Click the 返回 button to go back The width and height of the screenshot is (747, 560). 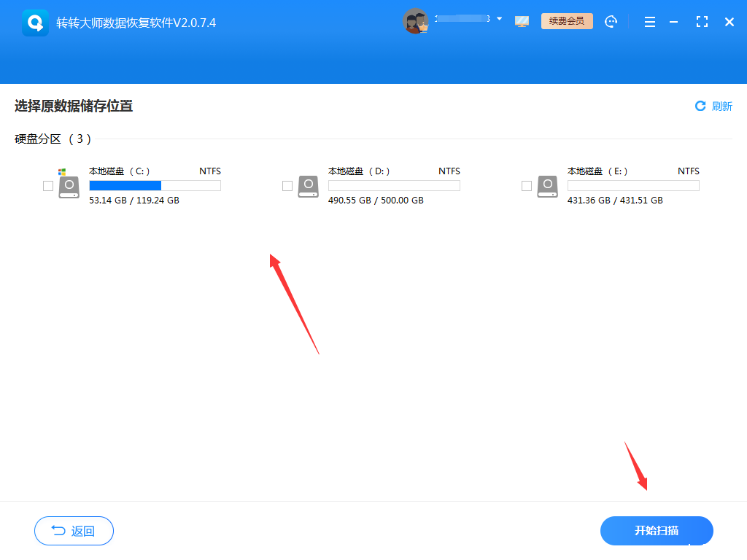[74, 531]
